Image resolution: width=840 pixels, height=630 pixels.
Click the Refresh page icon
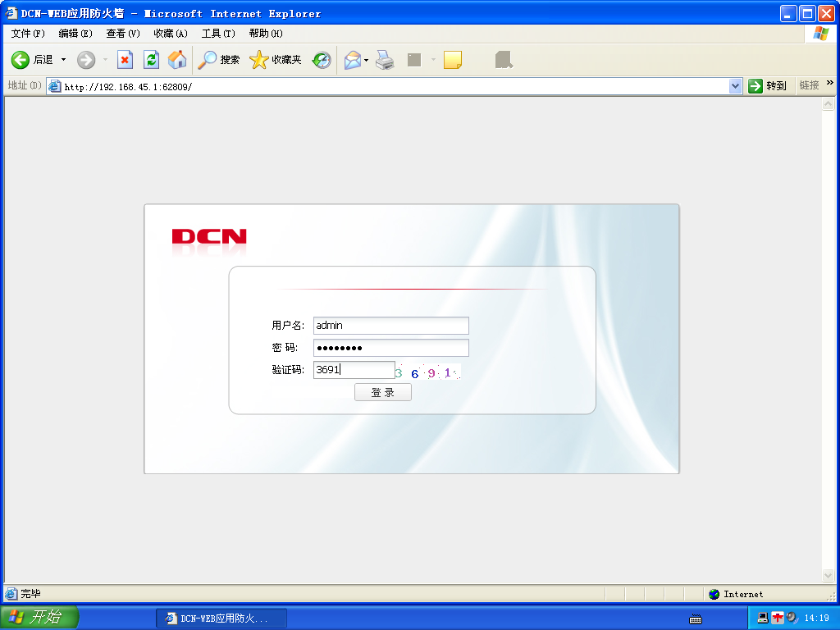[x=152, y=59]
